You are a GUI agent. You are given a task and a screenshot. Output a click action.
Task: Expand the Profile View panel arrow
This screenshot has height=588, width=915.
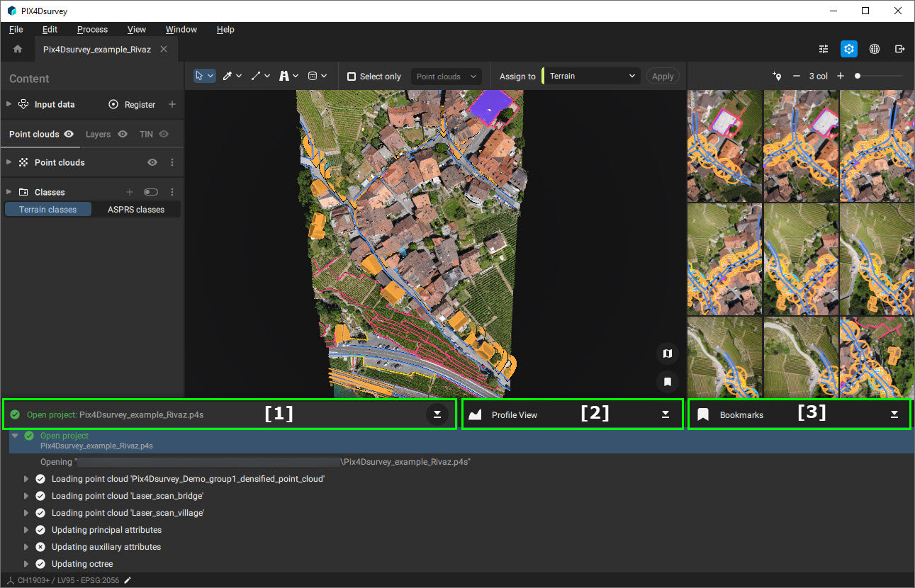(x=666, y=414)
